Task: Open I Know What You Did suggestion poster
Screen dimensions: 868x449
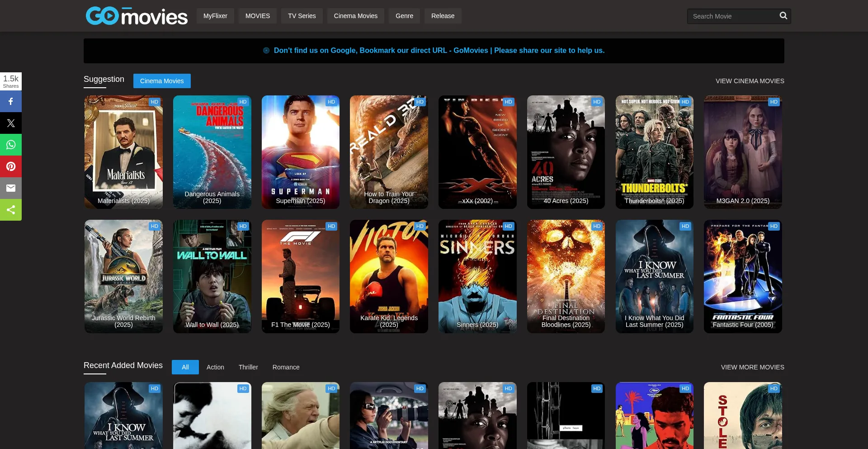Action: tap(655, 276)
